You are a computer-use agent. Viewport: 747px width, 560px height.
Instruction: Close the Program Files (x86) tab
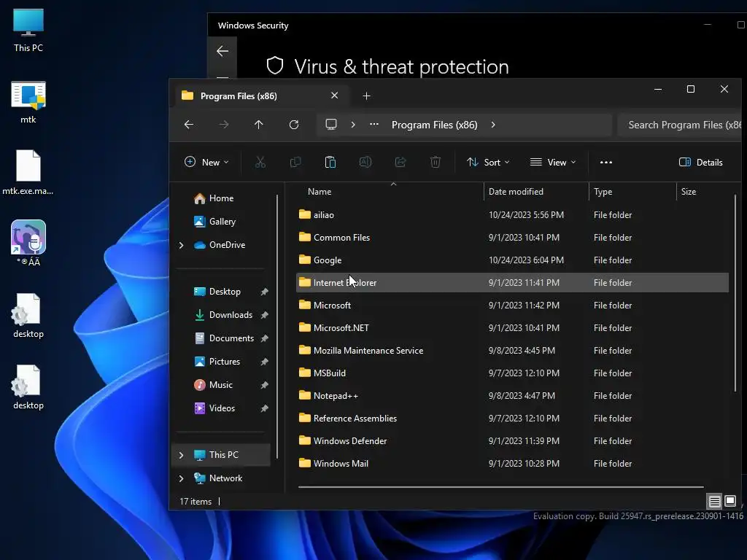pyautogui.click(x=334, y=96)
